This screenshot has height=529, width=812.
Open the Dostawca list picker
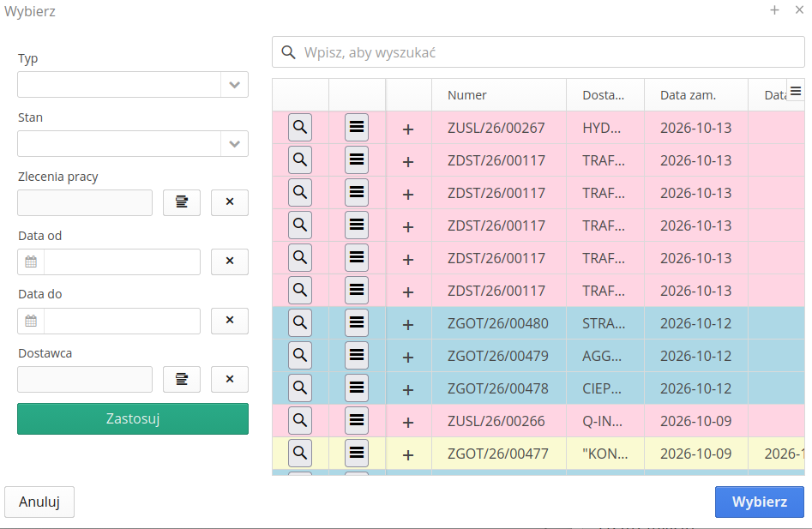[182, 380]
